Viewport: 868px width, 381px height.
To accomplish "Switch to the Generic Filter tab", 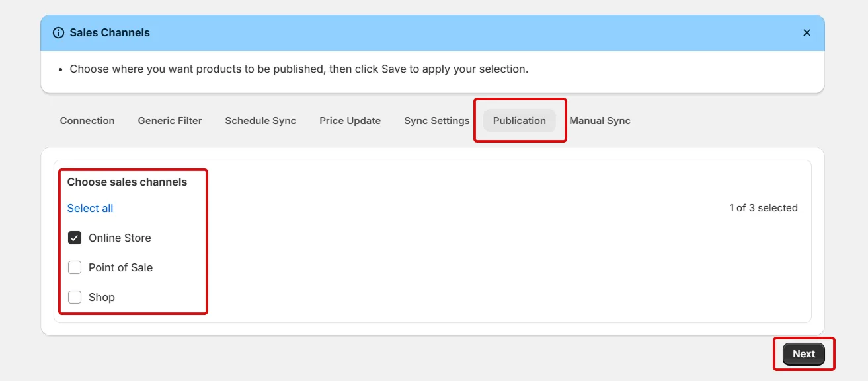I will (x=170, y=121).
